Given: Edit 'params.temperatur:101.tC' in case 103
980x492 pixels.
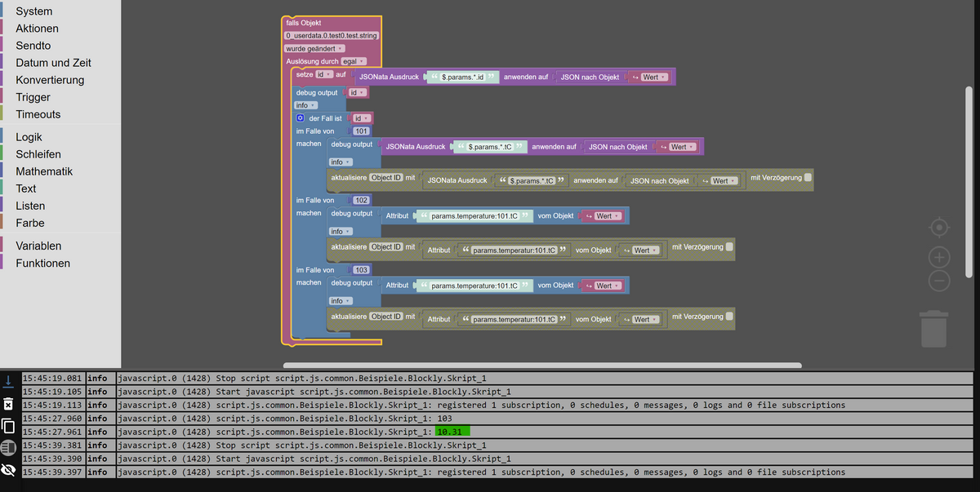Looking at the screenshot, I should click(x=514, y=320).
